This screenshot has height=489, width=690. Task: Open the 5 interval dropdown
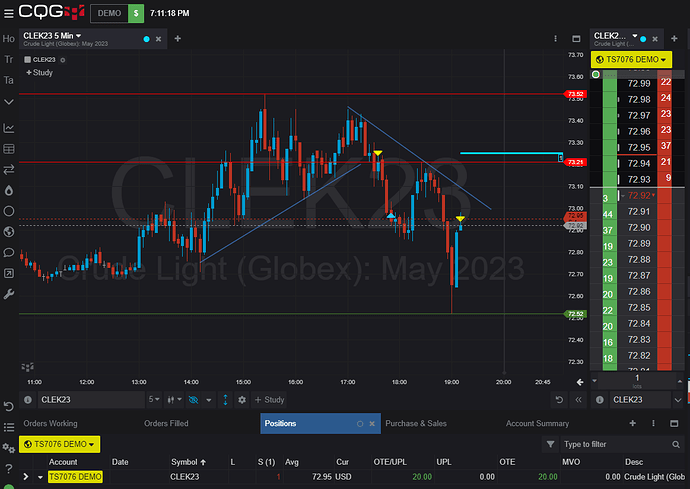click(154, 400)
